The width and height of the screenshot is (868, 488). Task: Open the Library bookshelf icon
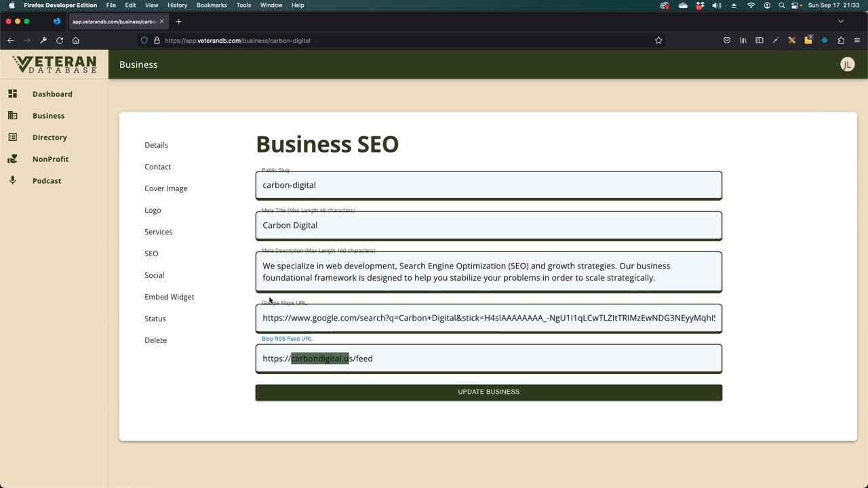click(x=743, y=41)
